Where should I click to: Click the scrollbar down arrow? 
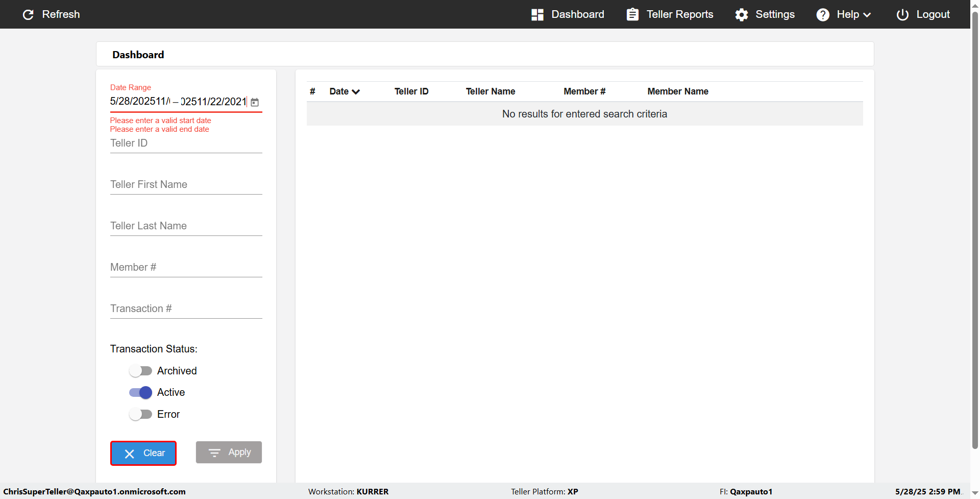pyautogui.click(x=975, y=493)
